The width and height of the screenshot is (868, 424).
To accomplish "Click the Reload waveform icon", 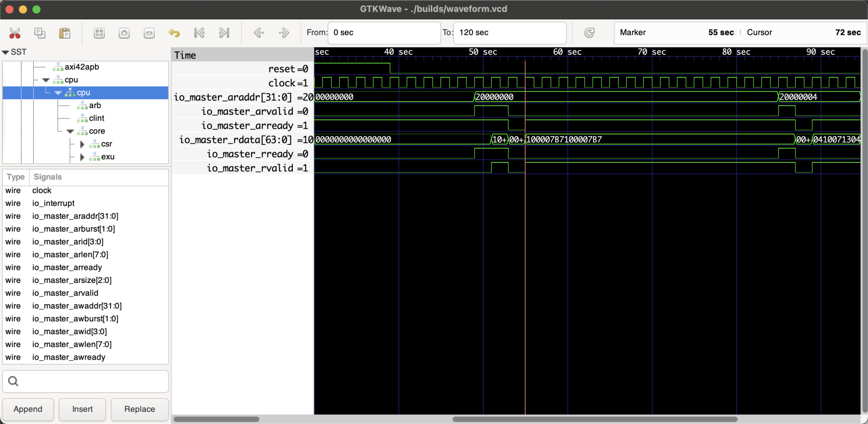I will 589,33.
